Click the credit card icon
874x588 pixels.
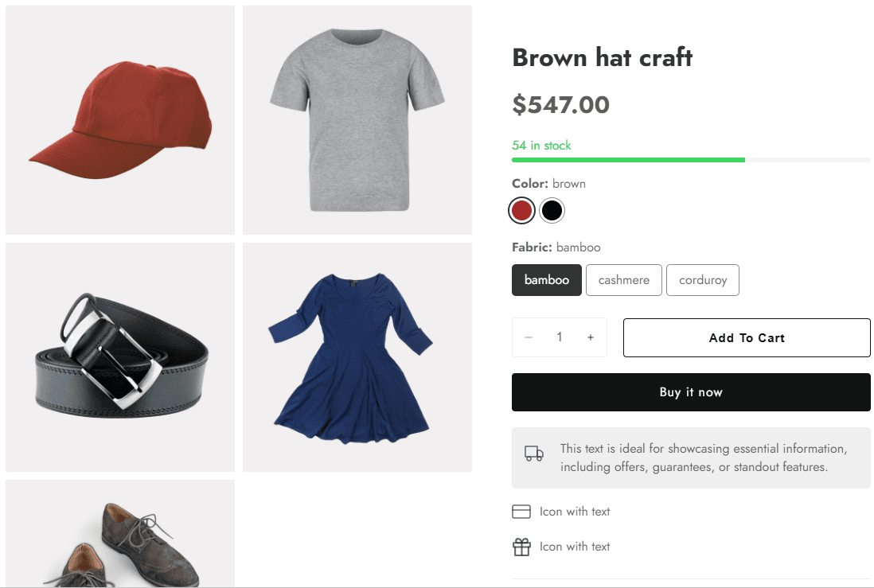point(521,512)
